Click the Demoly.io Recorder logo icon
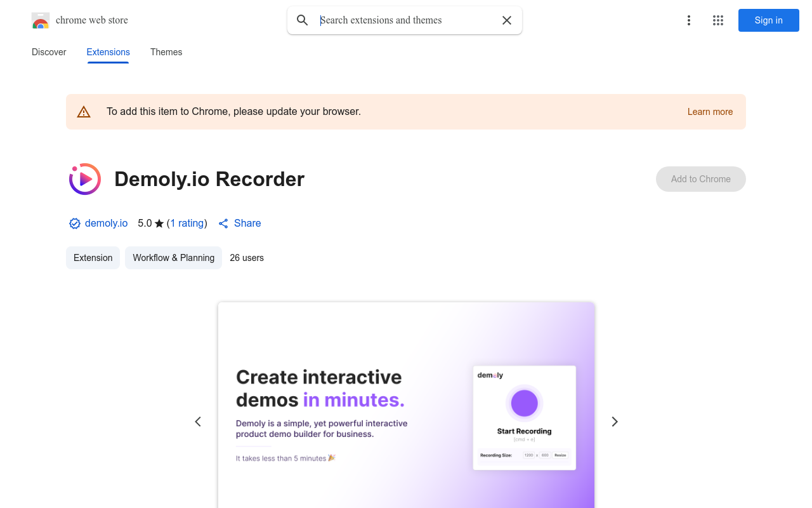 click(x=85, y=179)
